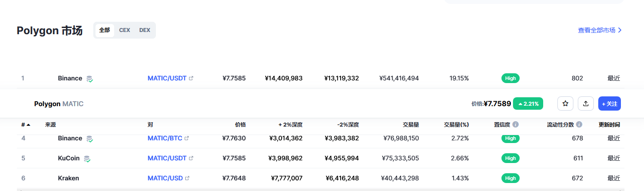Sort by the 流动性分数 column header
Image resolution: width=644 pixels, height=191 pixels.
coord(561,125)
